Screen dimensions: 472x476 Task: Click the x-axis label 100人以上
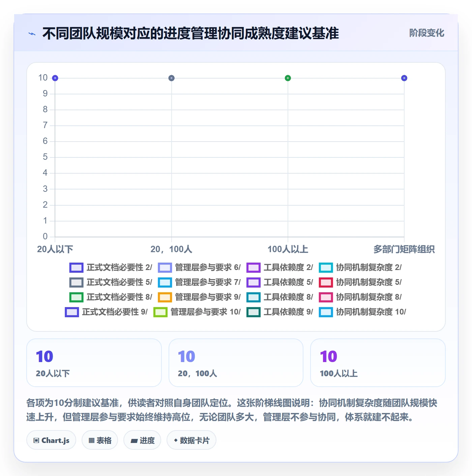click(288, 249)
